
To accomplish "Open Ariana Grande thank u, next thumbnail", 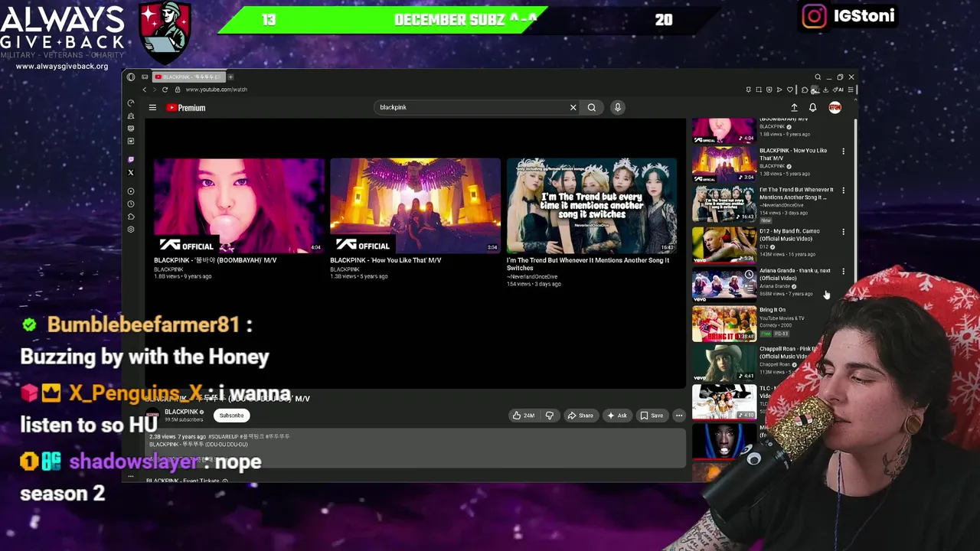I will 724,283.
